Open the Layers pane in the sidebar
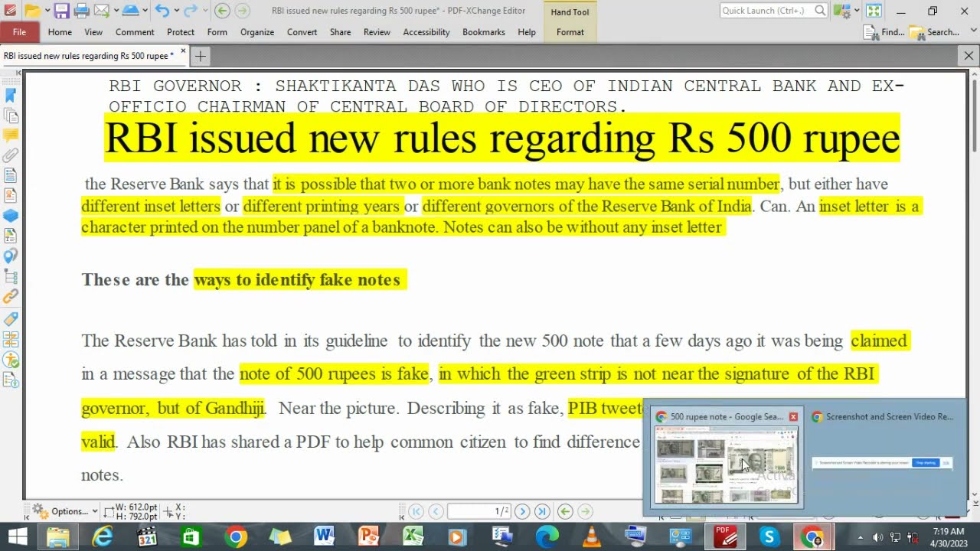980x551 pixels. [x=10, y=216]
